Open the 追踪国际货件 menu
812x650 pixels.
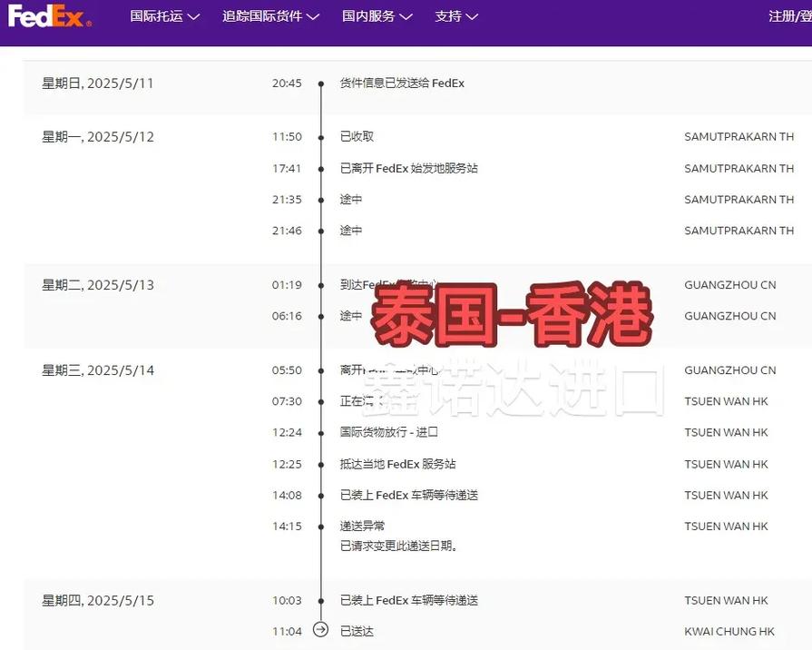pos(271,16)
